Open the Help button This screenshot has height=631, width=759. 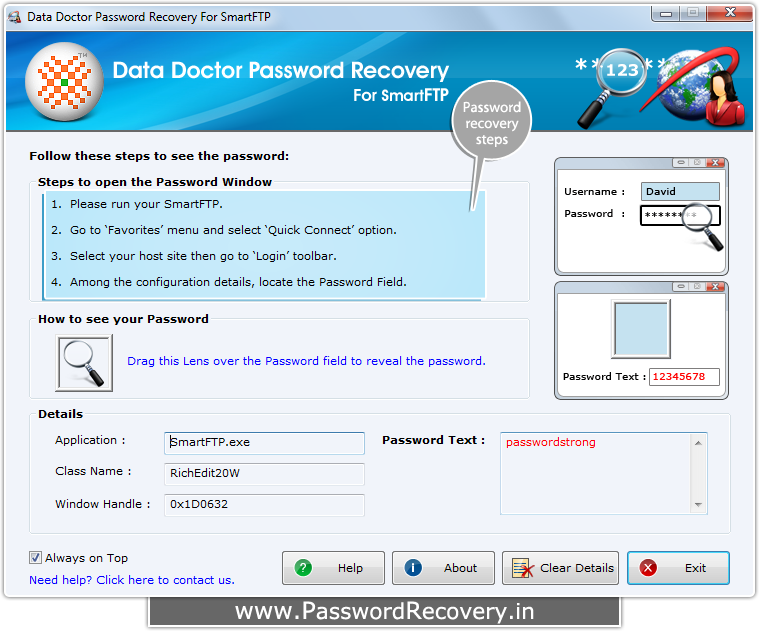coord(333,568)
